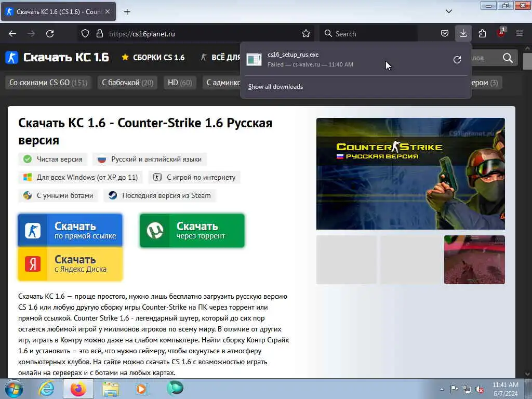Download via Скачать с Яндекс Диска

point(70,263)
